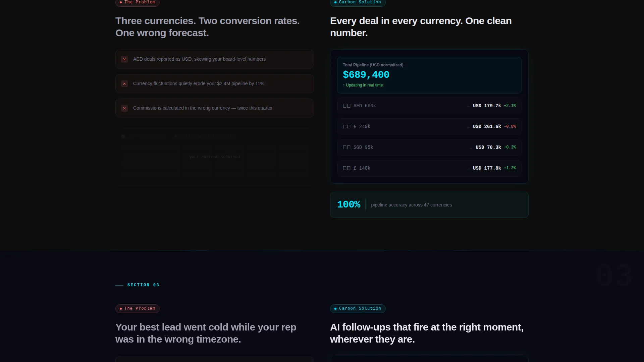Click the Every deal in every currency heading
The width and height of the screenshot is (644, 362).
(x=421, y=27)
